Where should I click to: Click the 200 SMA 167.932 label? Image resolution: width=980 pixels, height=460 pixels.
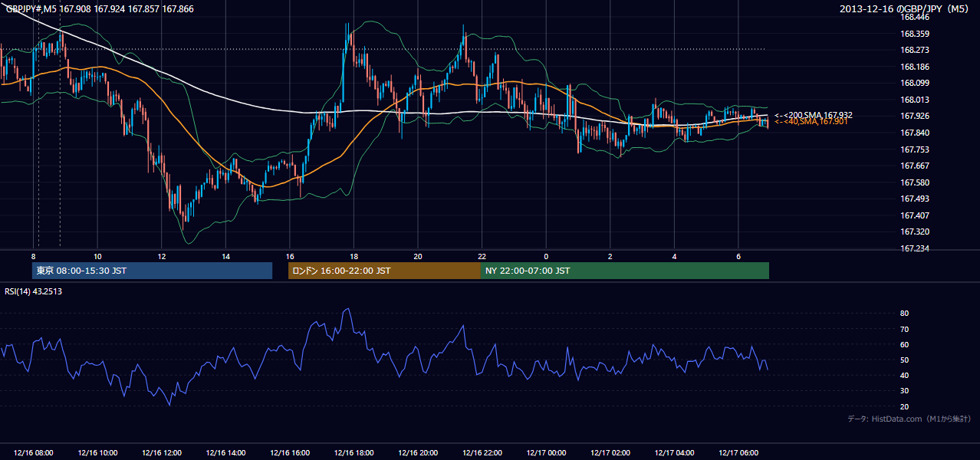pos(813,115)
